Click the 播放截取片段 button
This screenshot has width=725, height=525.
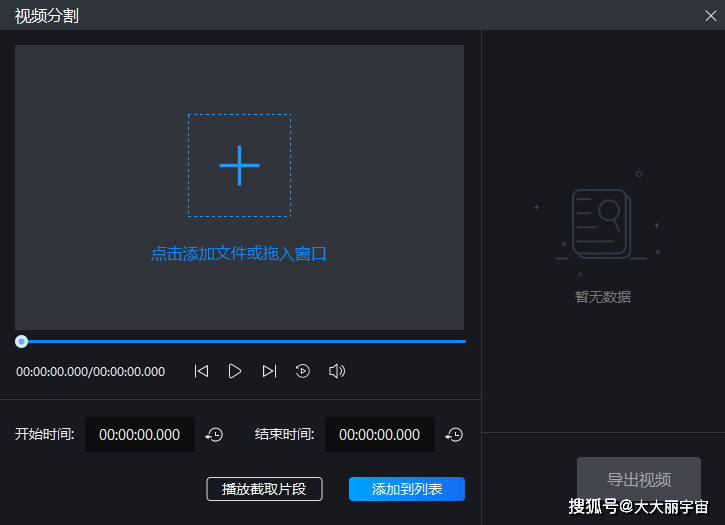click(264, 489)
